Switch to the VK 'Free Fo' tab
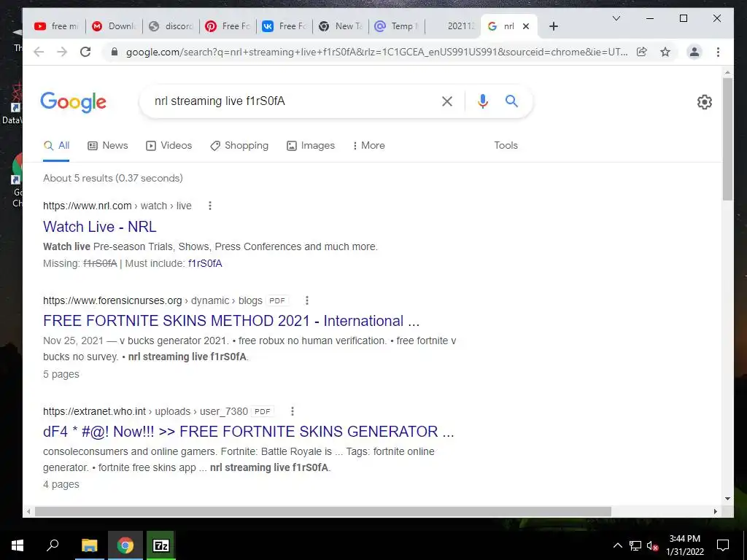This screenshot has width=747, height=560. coord(285,26)
